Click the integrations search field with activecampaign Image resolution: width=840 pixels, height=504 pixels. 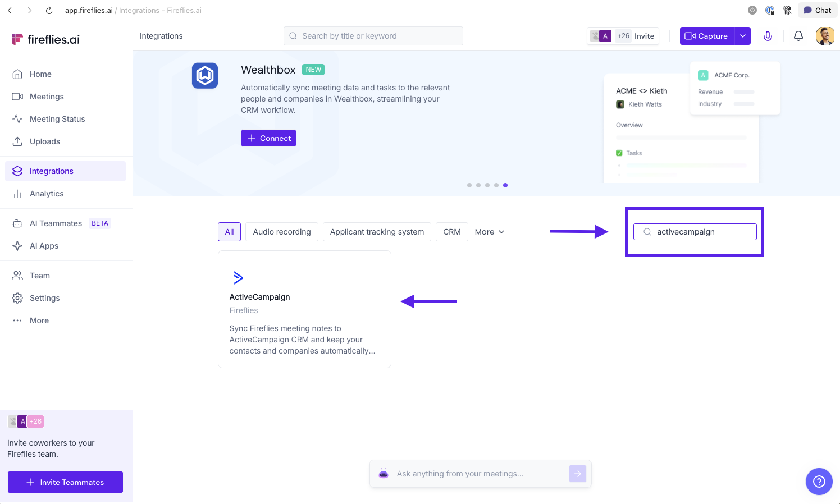point(695,232)
